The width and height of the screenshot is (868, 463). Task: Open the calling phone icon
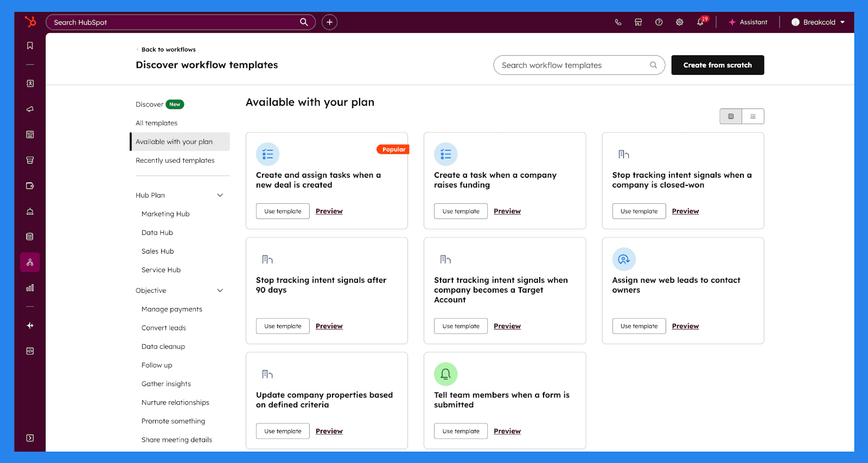(x=618, y=22)
